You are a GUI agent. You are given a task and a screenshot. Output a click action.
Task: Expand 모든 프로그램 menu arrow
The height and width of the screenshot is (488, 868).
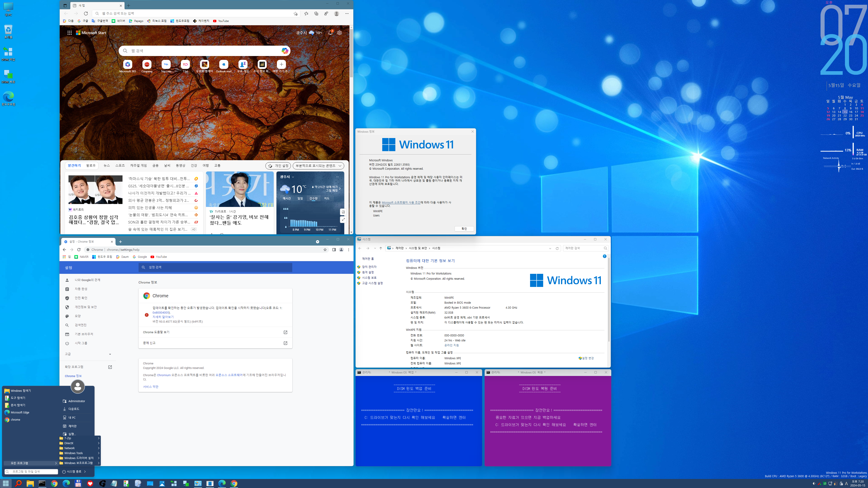[56, 463]
